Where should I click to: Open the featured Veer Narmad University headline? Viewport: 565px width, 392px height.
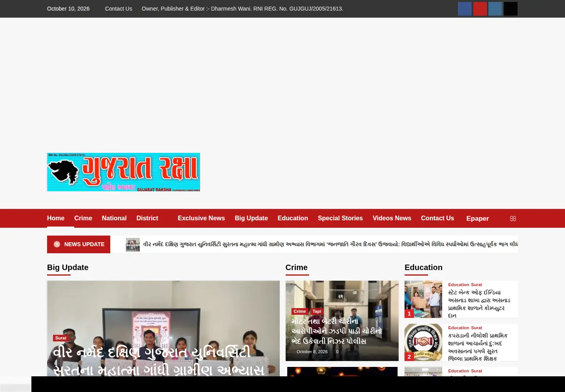click(x=159, y=361)
